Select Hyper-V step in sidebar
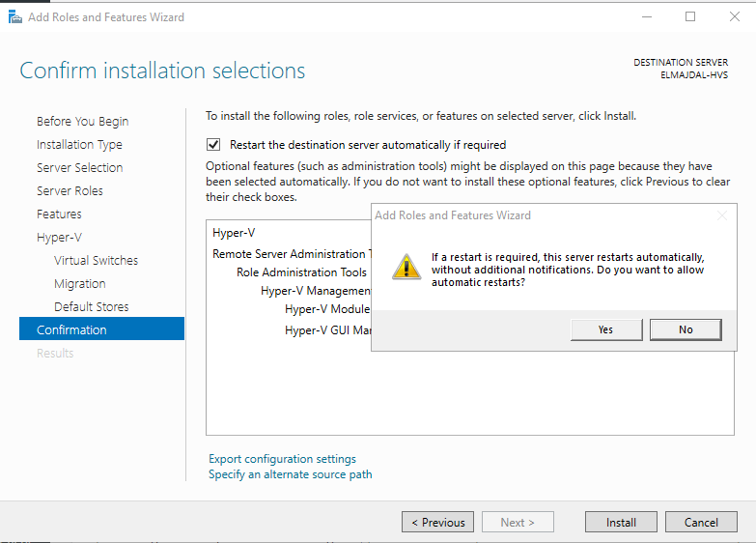The width and height of the screenshot is (756, 543). tap(58, 238)
